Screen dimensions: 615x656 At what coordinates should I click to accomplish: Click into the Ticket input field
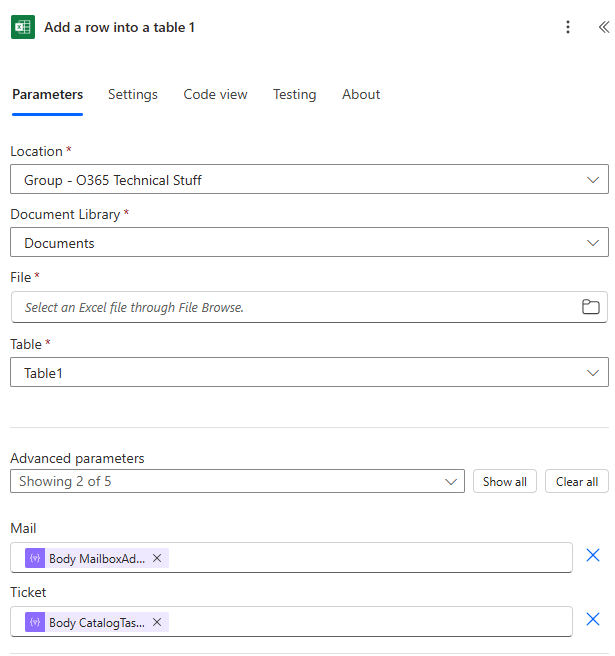coord(291,622)
